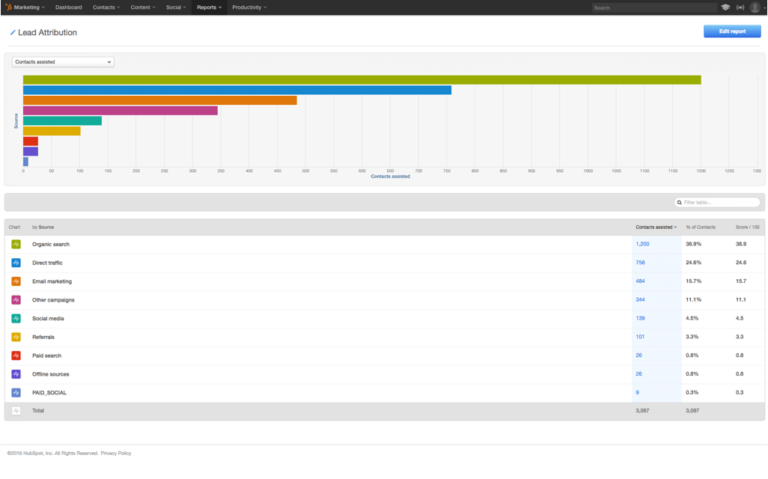Sort by the Contacts assisted column header
Viewport: 768px width, 479px height.
click(656, 227)
